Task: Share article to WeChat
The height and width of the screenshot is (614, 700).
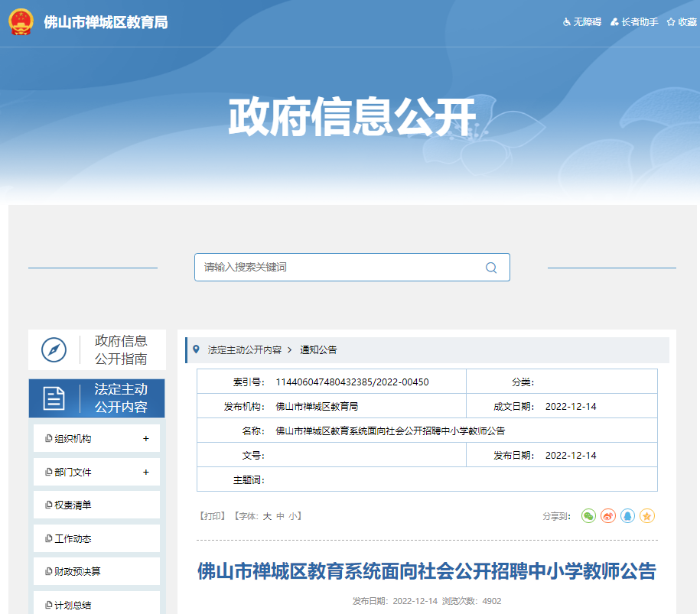Action: point(588,516)
